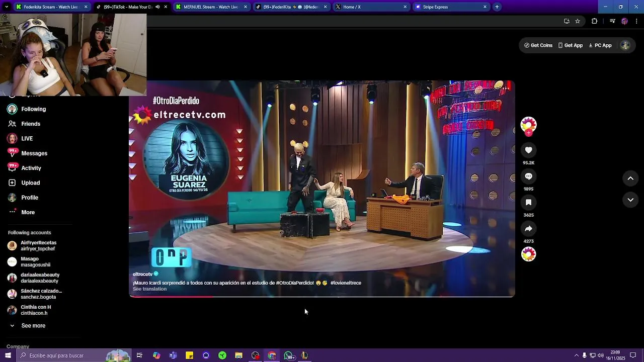Close the Stripe Express tab
Image resolution: width=644 pixels, height=362 pixels.
point(485,7)
